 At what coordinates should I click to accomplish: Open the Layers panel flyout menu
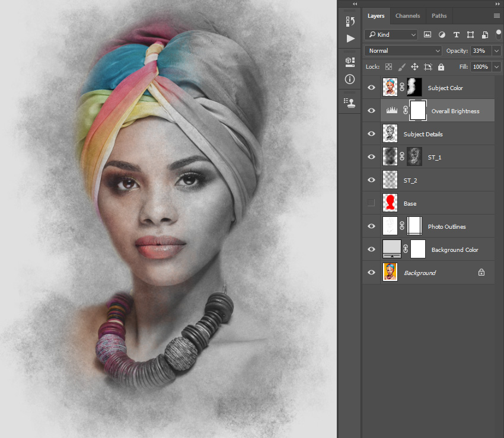(497, 16)
